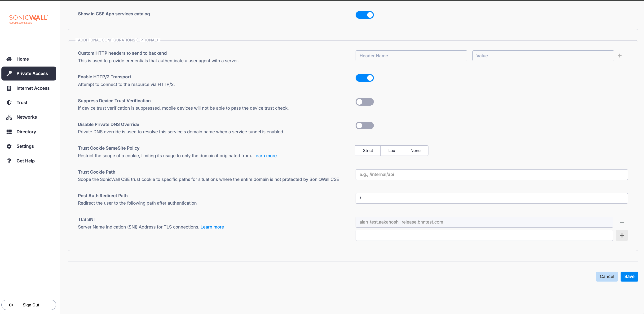This screenshot has height=314, width=644.
Task: Enable Suppress Device Trust Verification switch
Action: point(365,102)
